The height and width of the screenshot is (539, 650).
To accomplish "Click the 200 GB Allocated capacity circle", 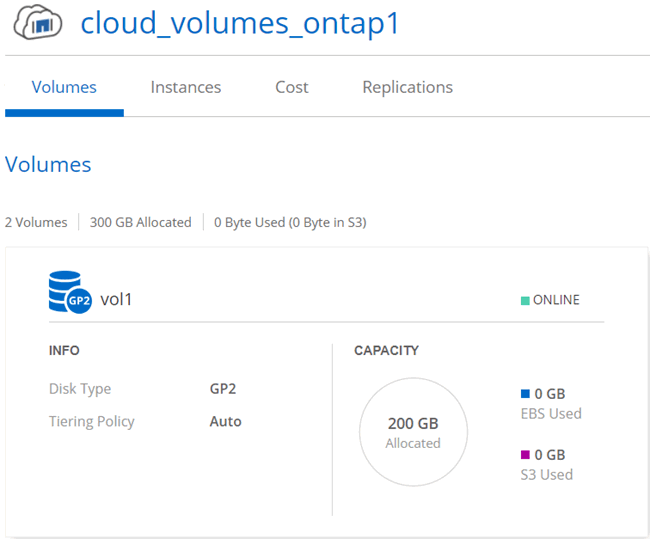I will [413, 432].
